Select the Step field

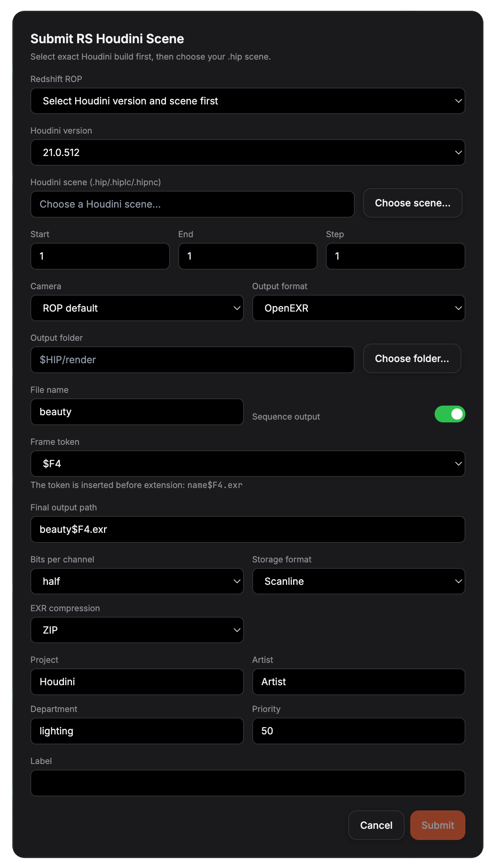[395, 256]
